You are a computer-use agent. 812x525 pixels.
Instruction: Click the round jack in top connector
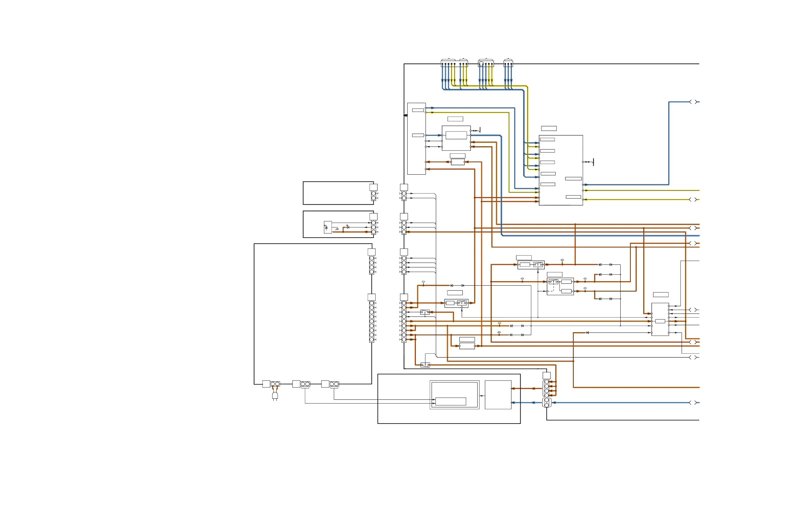coord(481,64)
